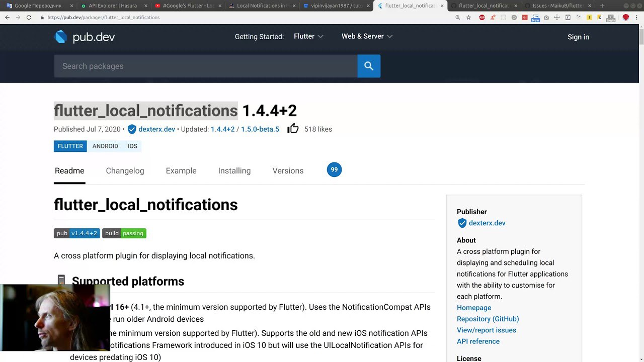Click the red G+ extension icon
The image size is (644, 362).
(x=525, y=17)
